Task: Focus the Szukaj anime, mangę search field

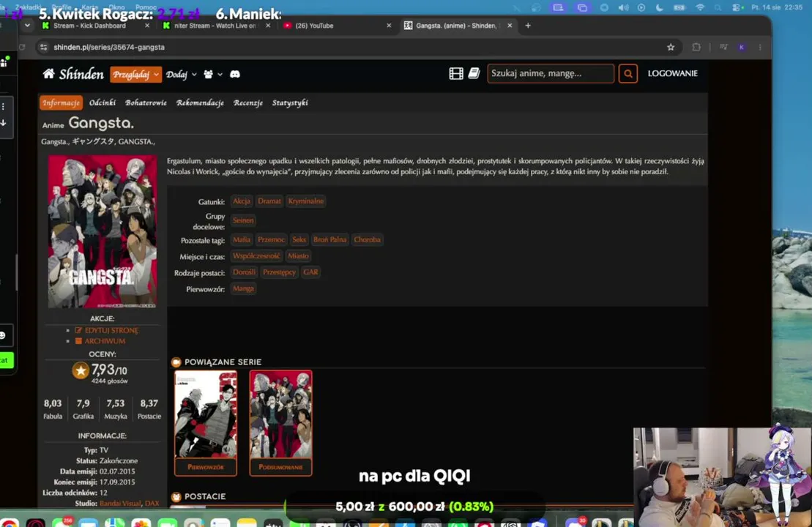Action: point(551,73)
